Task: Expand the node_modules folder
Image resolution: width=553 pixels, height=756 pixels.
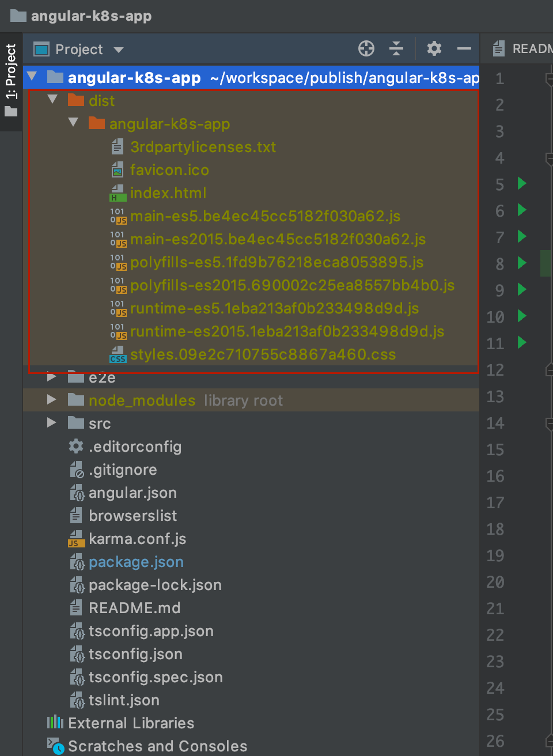Action: tap(51, 399)
